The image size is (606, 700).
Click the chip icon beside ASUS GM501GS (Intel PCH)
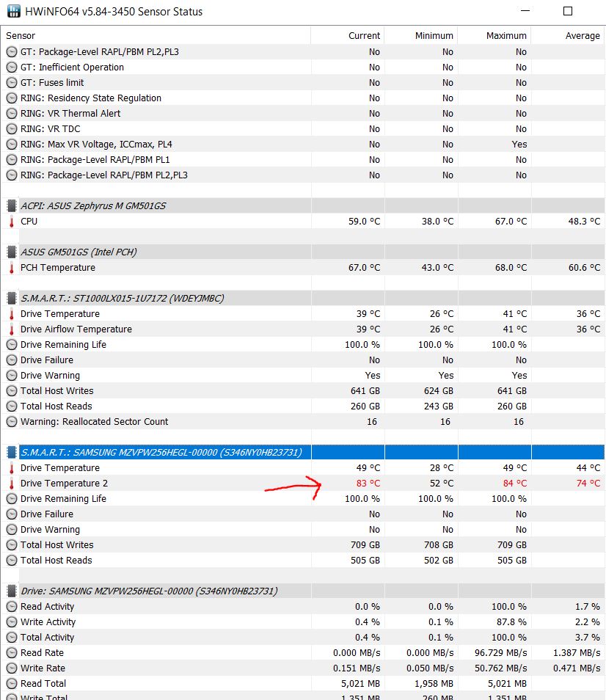tap(12, 252)
